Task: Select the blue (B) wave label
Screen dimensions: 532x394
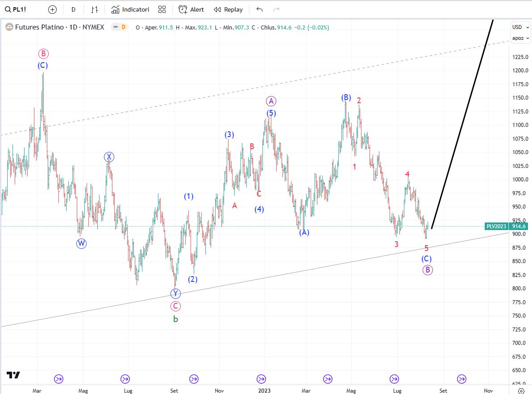Action: pyautogui.click(x=346, y=98)
